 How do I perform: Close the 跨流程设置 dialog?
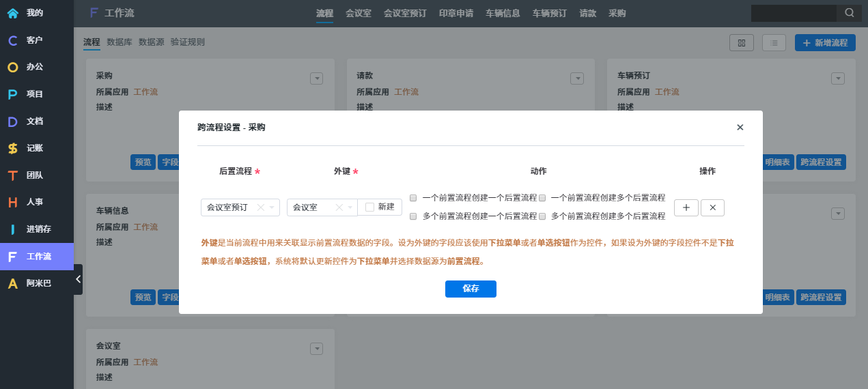740,128
